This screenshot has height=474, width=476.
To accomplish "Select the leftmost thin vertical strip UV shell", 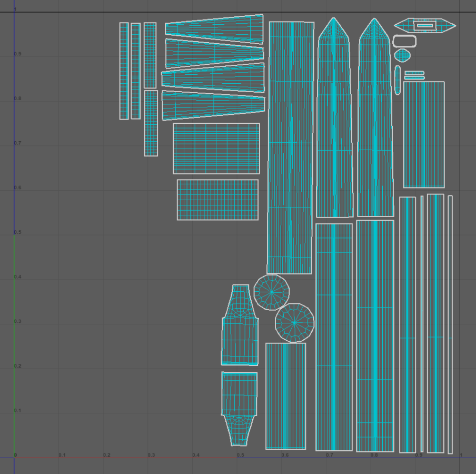I will click(124, 71).
